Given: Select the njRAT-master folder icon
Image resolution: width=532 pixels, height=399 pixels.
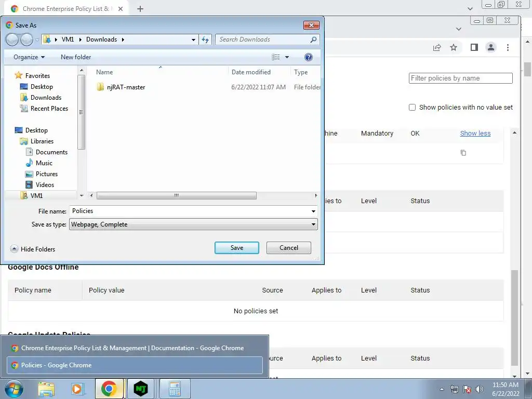Looking at the screenshot, I should [x=100, y=87].
